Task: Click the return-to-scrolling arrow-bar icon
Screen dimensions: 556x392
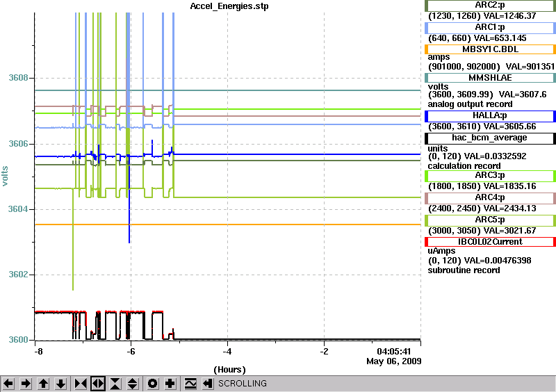Action: point(208,384)
